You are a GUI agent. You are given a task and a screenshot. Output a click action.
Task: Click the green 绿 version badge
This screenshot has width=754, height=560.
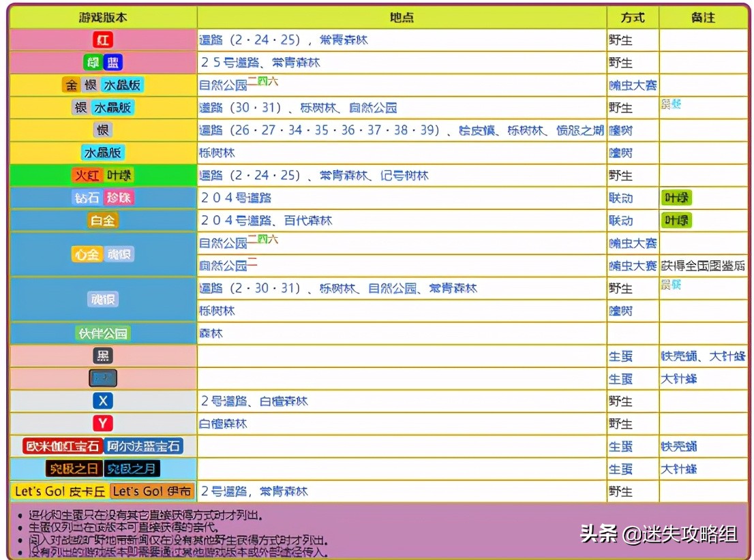tap(92, 62)
